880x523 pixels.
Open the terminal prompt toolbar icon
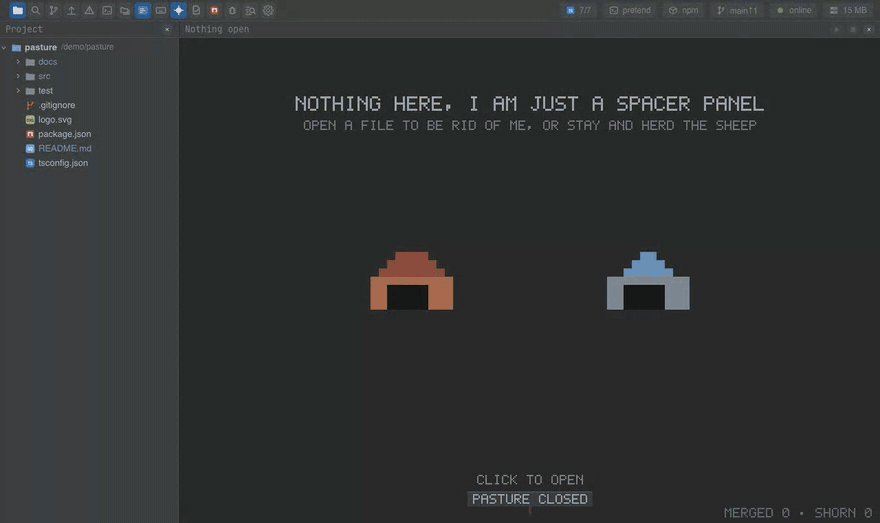point(107,10)
